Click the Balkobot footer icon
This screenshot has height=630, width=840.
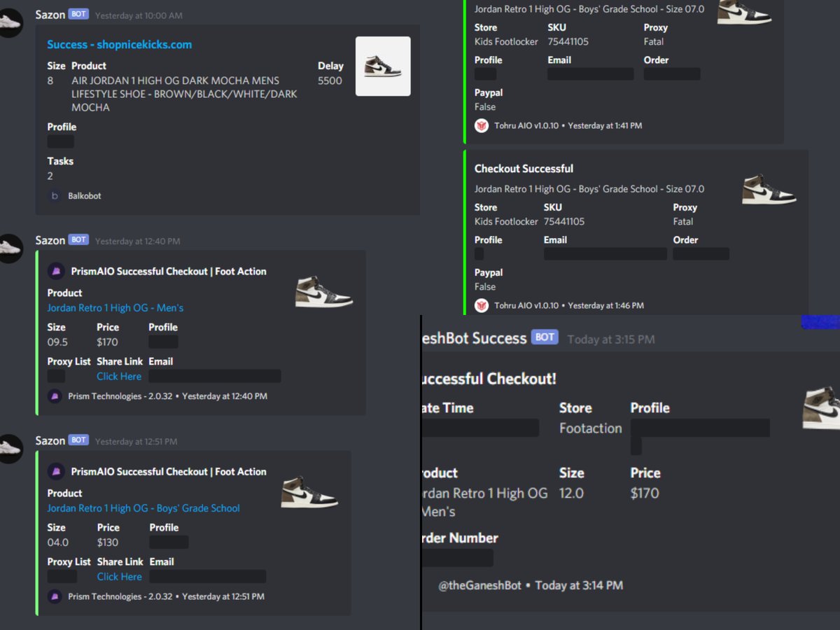54,196
